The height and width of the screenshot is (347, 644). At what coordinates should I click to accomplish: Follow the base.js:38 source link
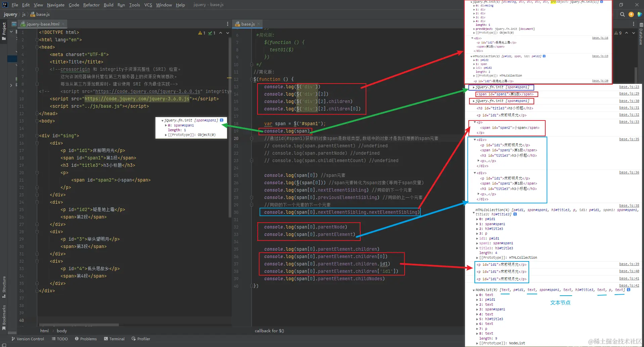coord(629,205)
